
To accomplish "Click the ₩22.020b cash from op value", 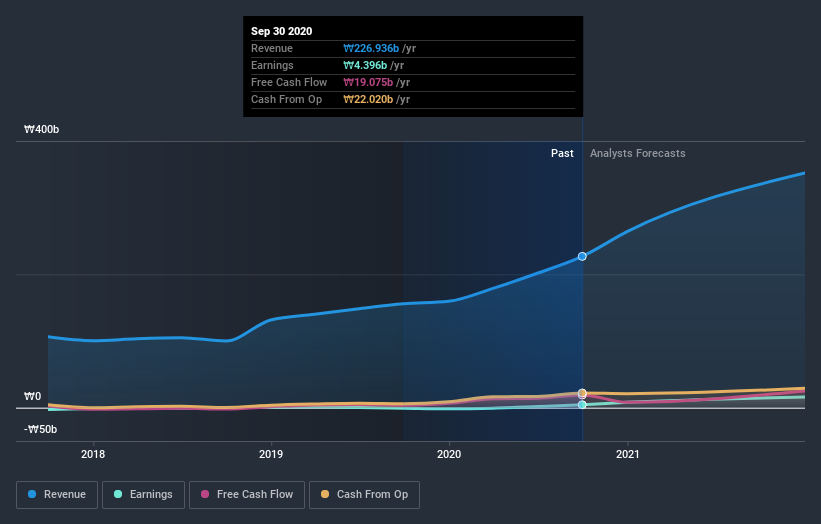I will tap(368, 99).
